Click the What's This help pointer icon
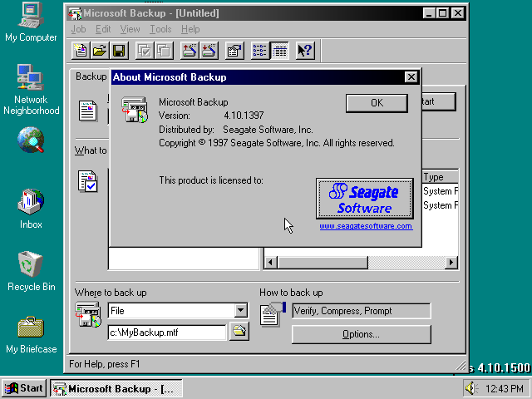 pos(305,51)
